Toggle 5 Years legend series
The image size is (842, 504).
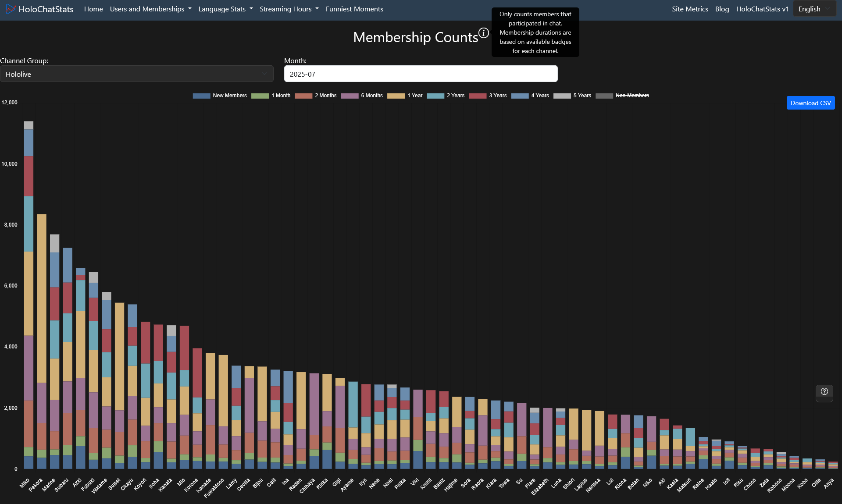pyautogui.click(x=572, y=96)
